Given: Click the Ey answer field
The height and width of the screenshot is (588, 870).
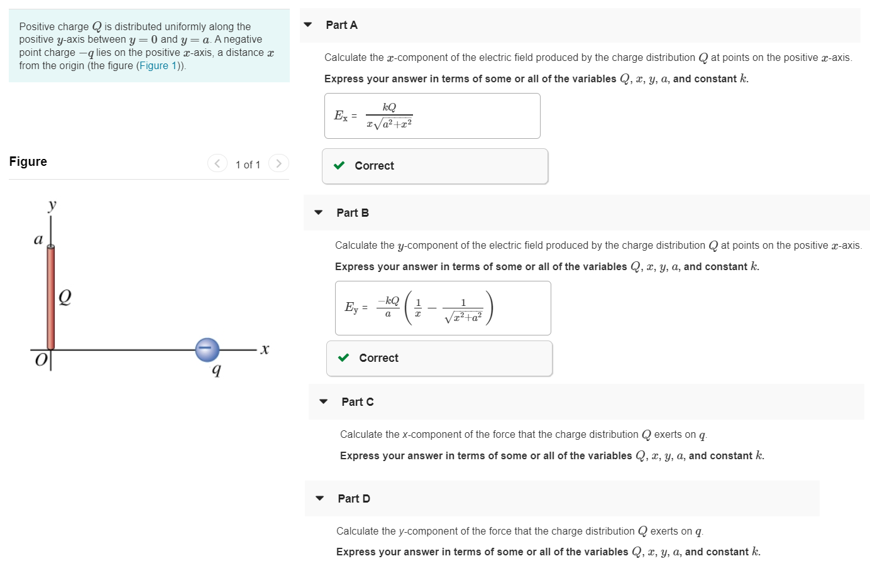Looking at the screenshot, I should click(x=443, y=308).
